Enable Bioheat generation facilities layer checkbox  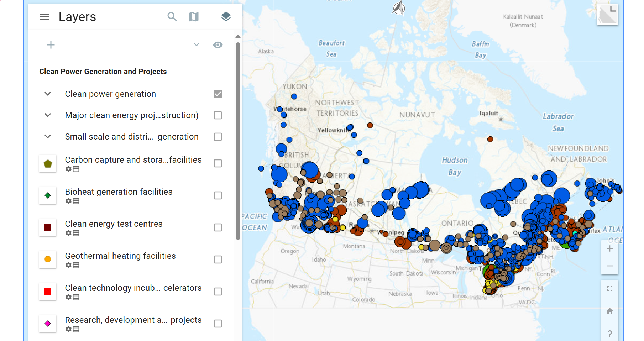pos(218,195)
